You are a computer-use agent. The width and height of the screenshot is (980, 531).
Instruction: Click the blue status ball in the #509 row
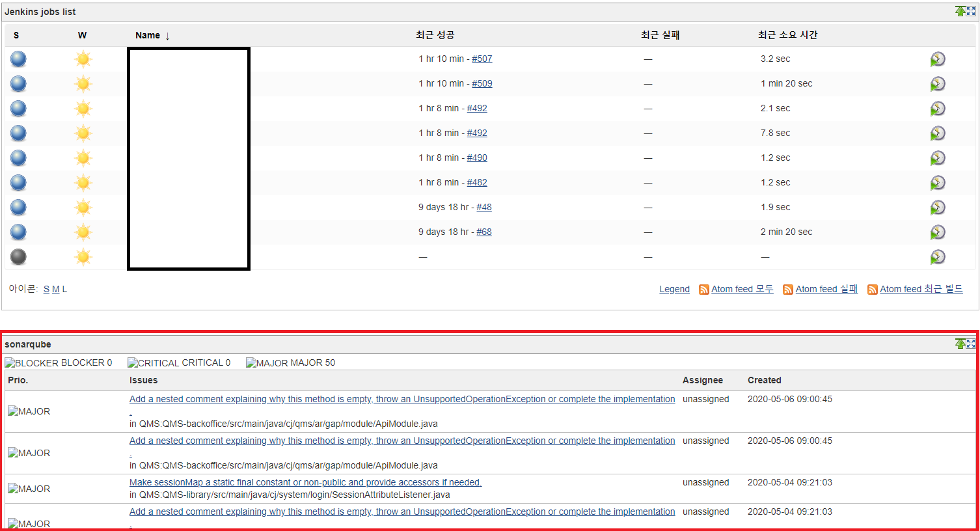(18, 84)
